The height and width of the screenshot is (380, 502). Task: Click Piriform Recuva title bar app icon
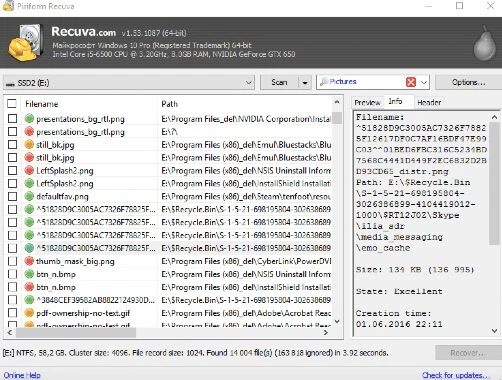(8, 6)
